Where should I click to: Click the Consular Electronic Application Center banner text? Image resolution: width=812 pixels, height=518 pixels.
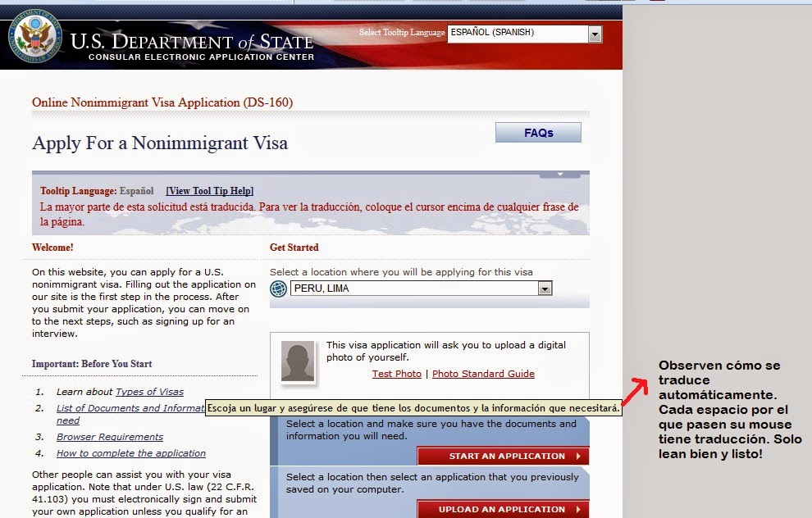click(202, 57)
